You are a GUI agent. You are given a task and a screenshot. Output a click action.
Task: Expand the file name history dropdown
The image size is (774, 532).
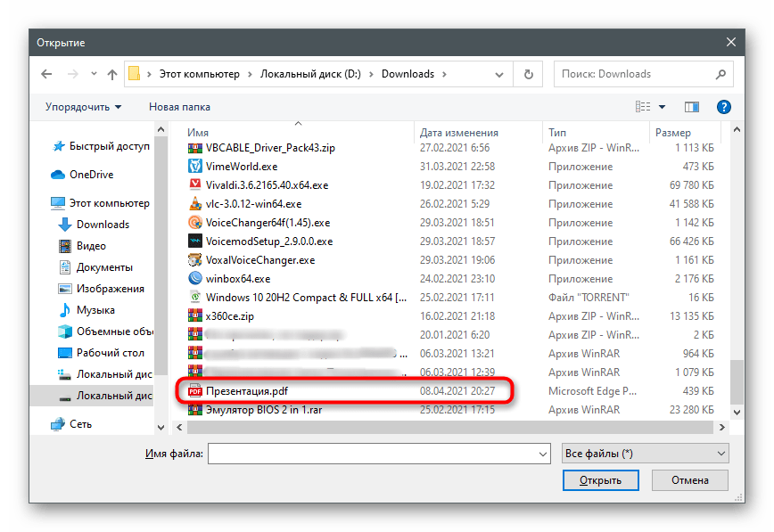point(542,454)
